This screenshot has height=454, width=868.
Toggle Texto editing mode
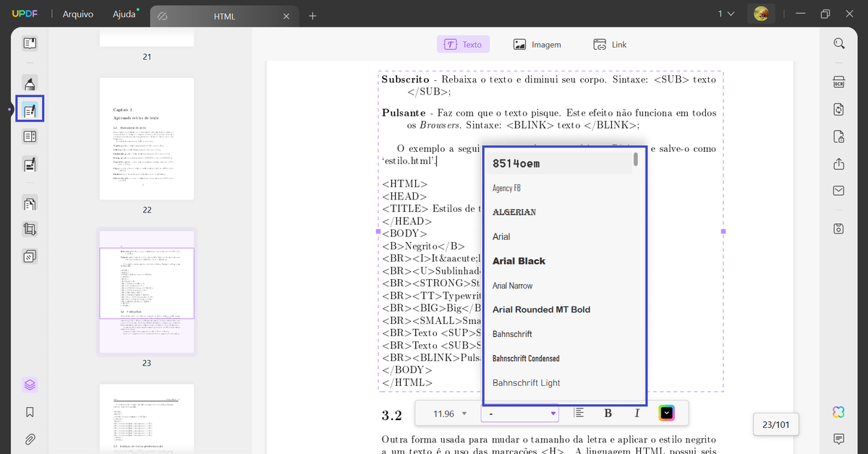[463, 43]
